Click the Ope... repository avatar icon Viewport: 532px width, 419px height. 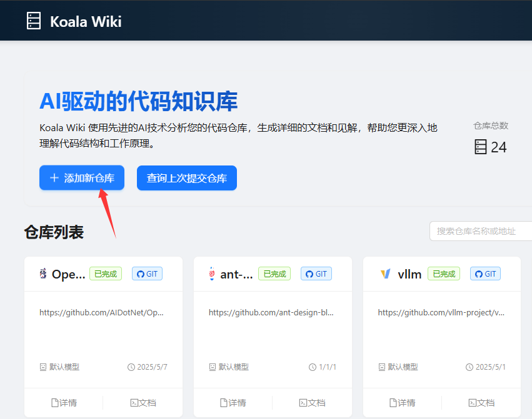(x=43, y=274)
